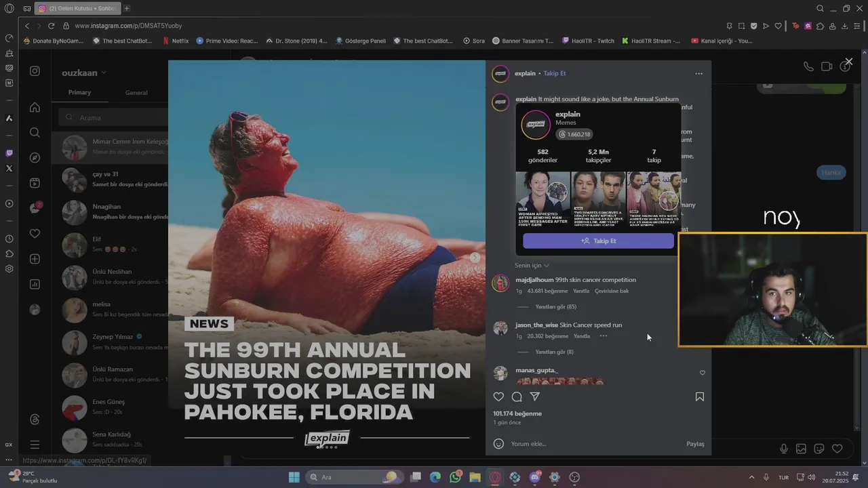Viewport: 868px width, 488px height.
Task: Open WhatsApp from taskbar
Action: [x=455, y=477]
